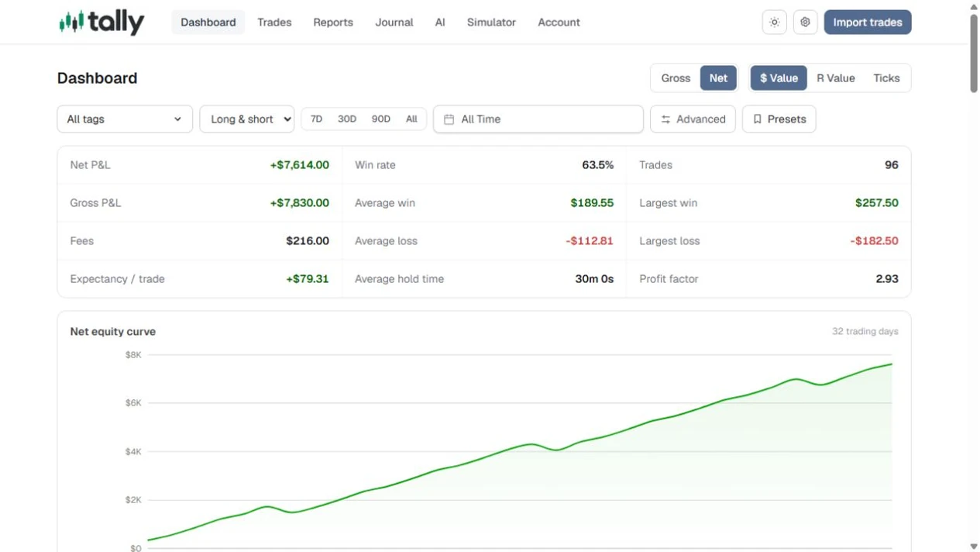Click the All Time date range field

click(538, 119)
